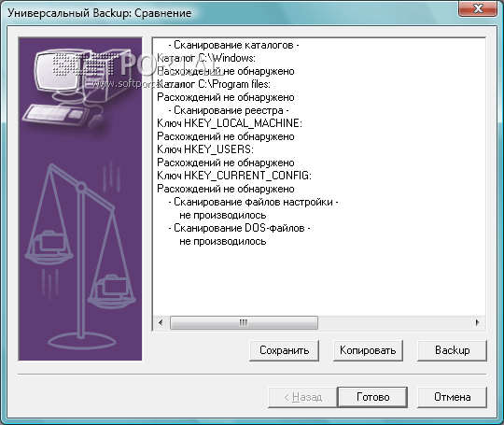The height and width of the screenshot is (425, 504).
Task: Click the 'Сканирование реестра' heading line
Action: coord(229,110)
